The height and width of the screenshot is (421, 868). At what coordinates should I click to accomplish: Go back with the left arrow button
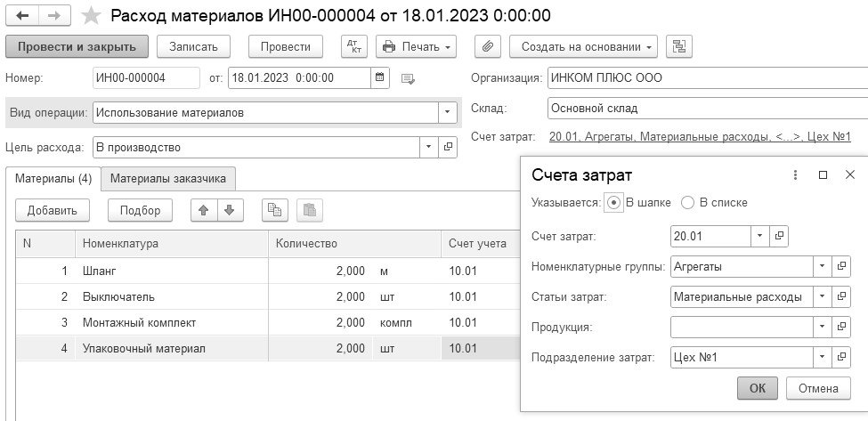(22, 16)
